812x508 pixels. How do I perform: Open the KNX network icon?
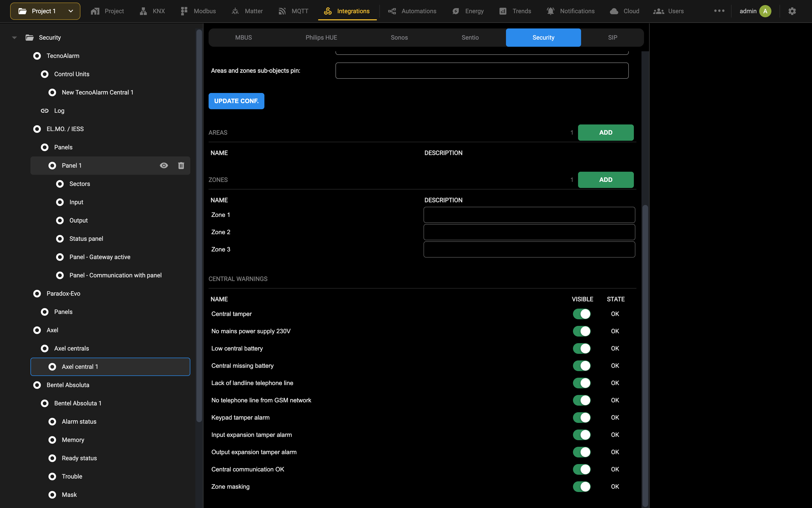[143, 11]
